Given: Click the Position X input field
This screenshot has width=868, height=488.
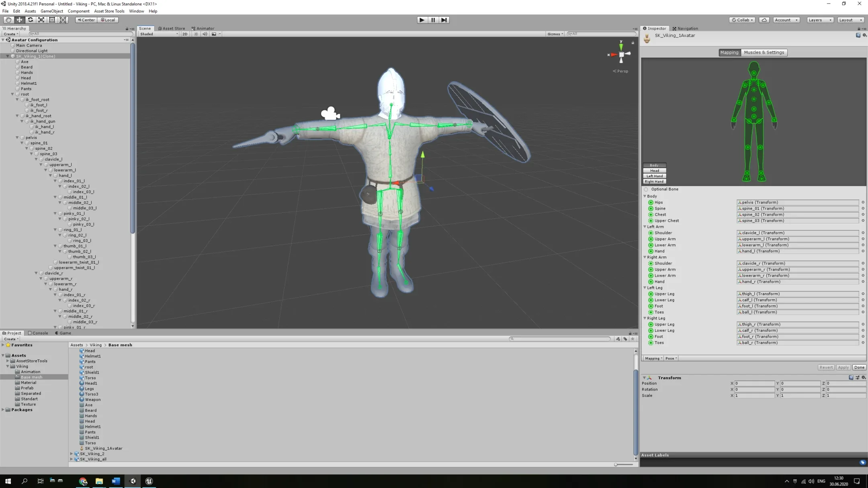Looking at the screenshot, I should tap(754, 384).
